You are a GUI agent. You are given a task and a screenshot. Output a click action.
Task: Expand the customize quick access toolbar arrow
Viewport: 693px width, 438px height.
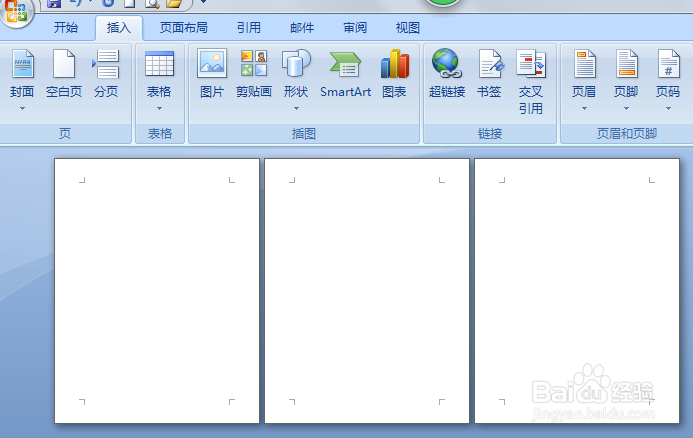point(203,2)
